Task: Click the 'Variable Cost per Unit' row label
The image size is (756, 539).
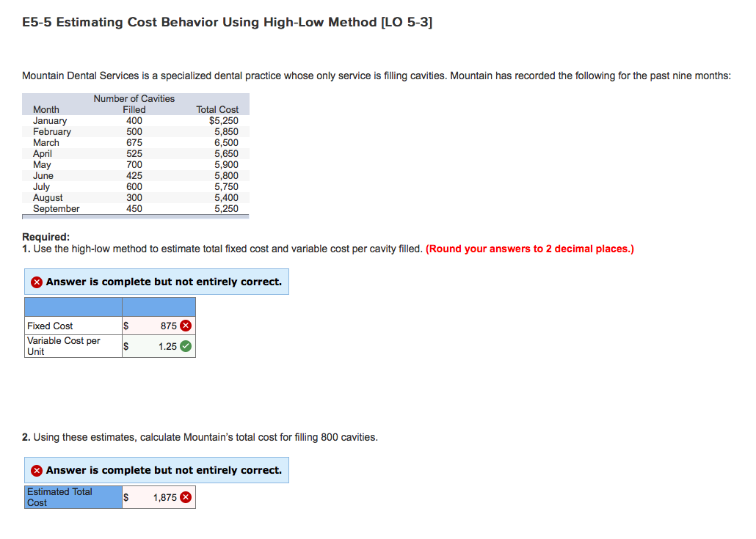Action: (63, 346)
